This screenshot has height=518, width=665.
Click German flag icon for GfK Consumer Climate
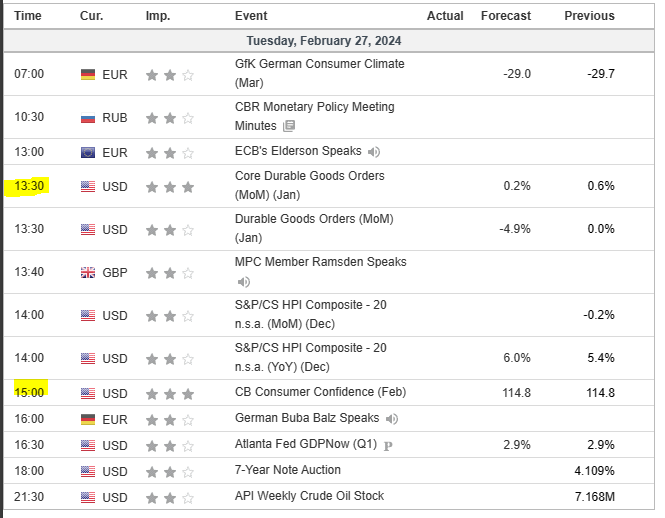pyautogui.click(x=88, y=74)
